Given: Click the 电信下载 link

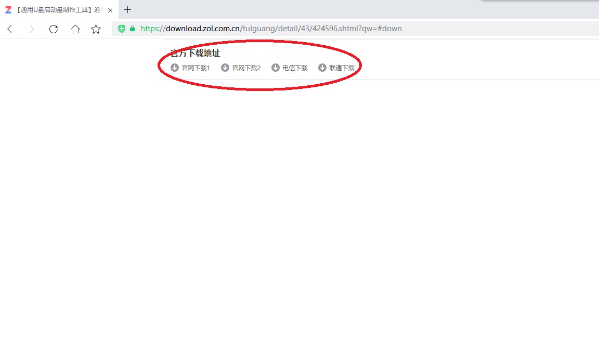Looking at the screenshot, I should point(295,68).
